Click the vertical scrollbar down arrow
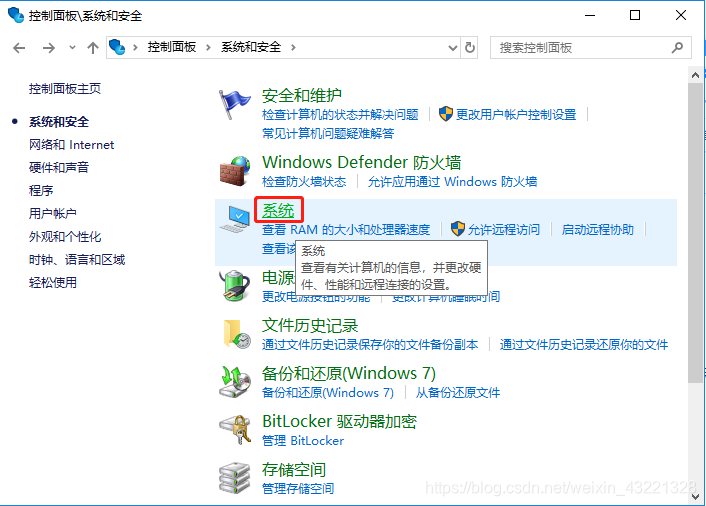The width and height of the screenshot is (706, 506). [x=695, y=497]
